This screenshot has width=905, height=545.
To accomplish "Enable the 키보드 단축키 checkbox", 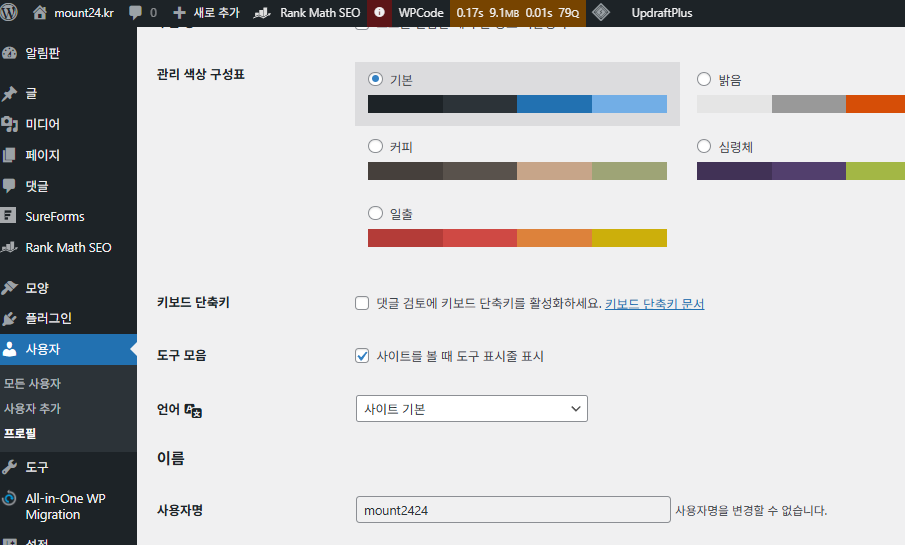I will [x=363, y=303].
